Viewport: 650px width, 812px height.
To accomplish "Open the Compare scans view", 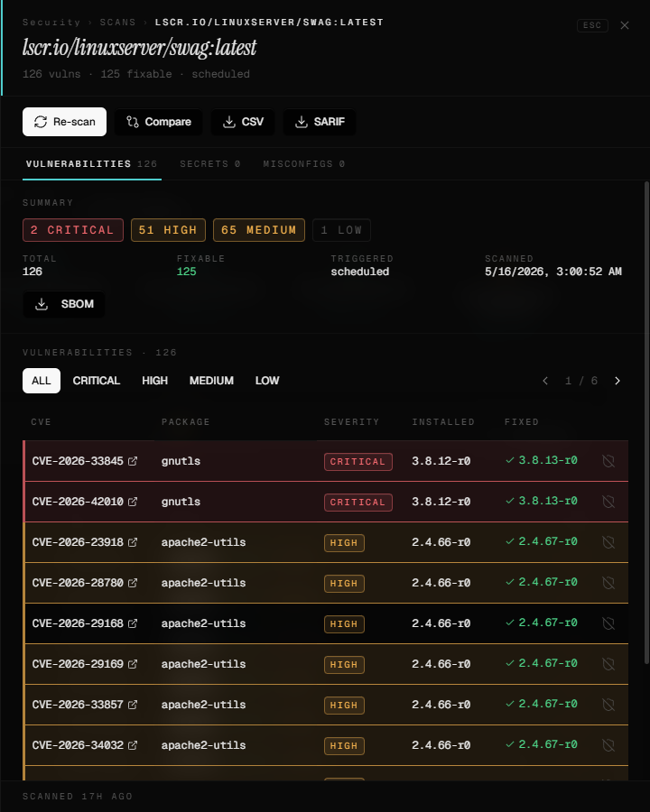I will pos(159,122).
